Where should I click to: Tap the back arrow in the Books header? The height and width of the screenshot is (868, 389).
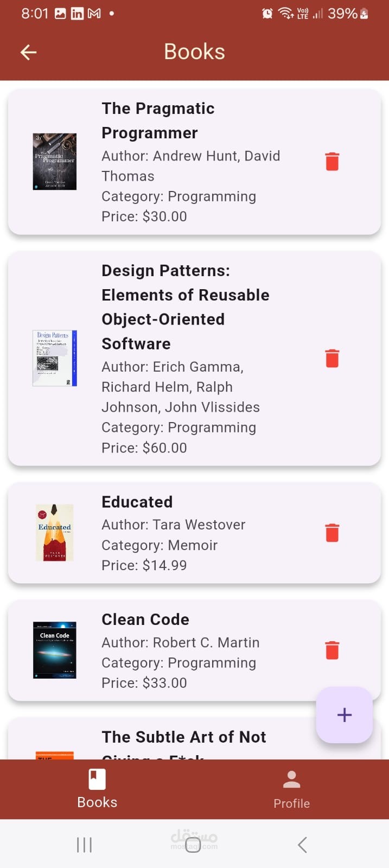28,52
